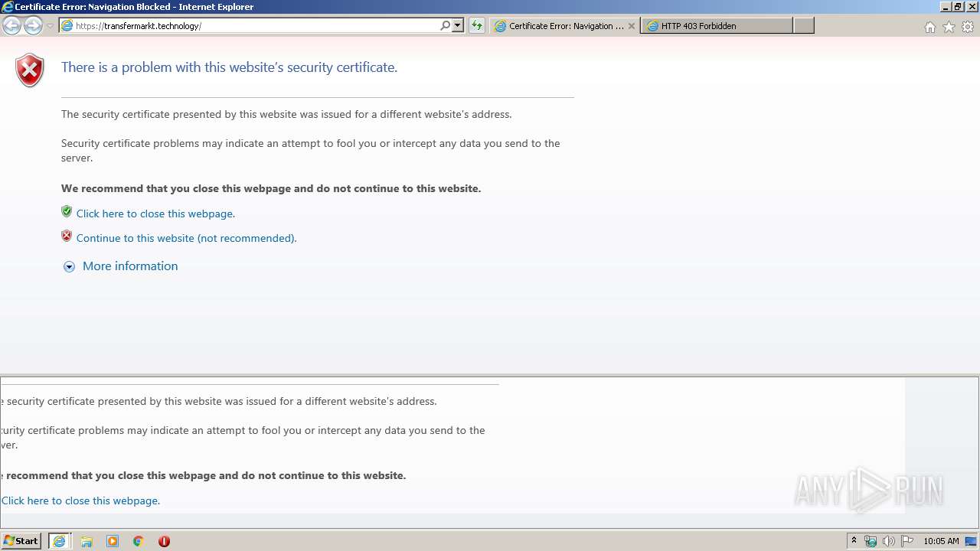
Task: Open a new blank tab
Action: click(x=803, y=25)
